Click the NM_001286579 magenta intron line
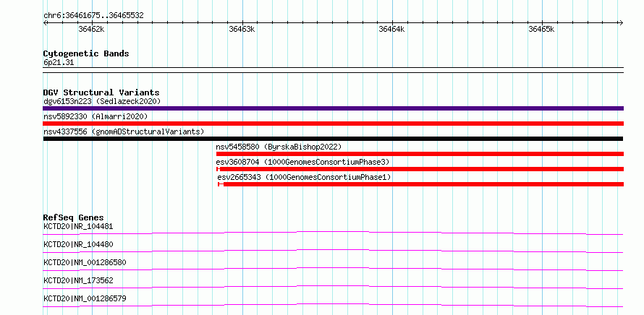 333,305
